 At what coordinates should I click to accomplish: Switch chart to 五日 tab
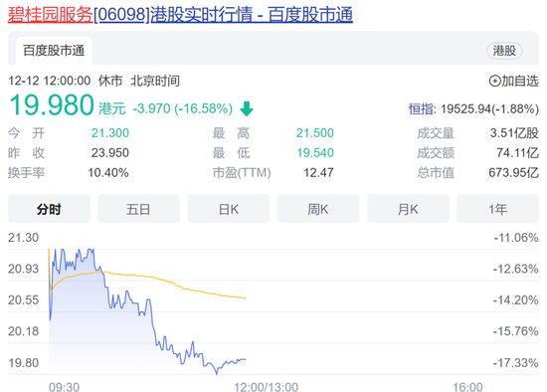coord(138,209)
